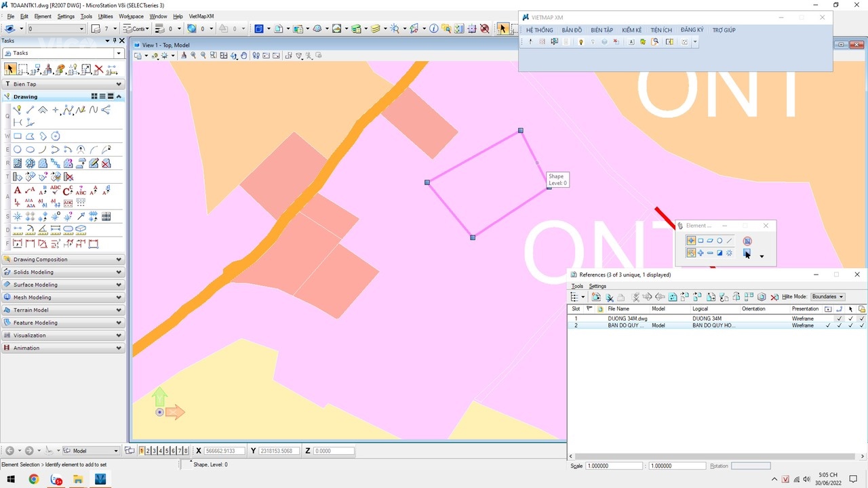868x488 pixels.
Task: Open Tools menu in References window
Action: point(576,286)
